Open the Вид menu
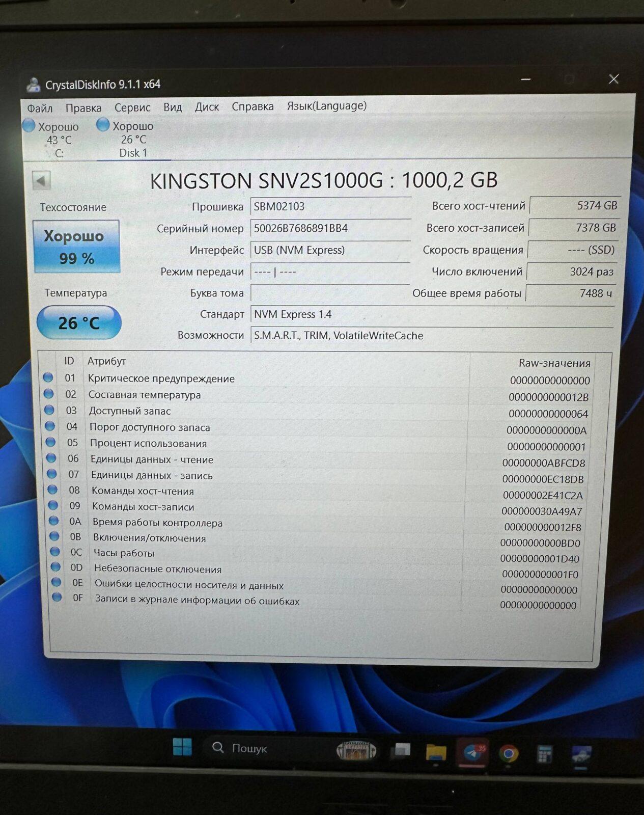The height and width of the screenshot is (815, 644). pos(173,107)
